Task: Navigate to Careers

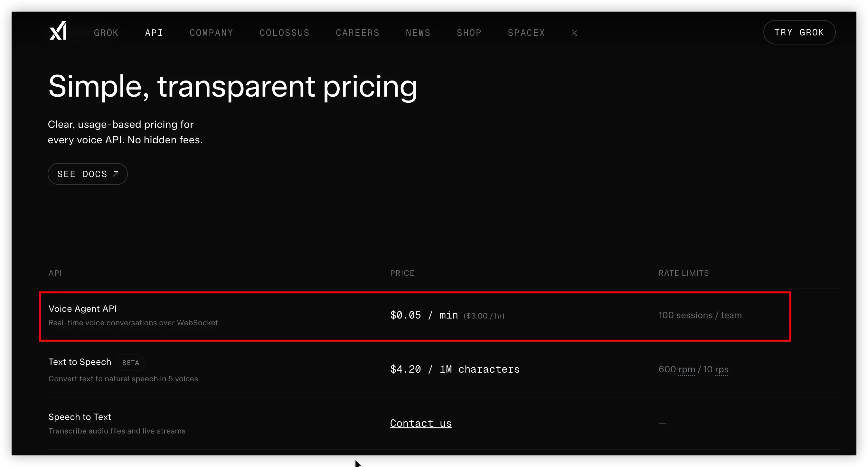Action: (357, 33)
